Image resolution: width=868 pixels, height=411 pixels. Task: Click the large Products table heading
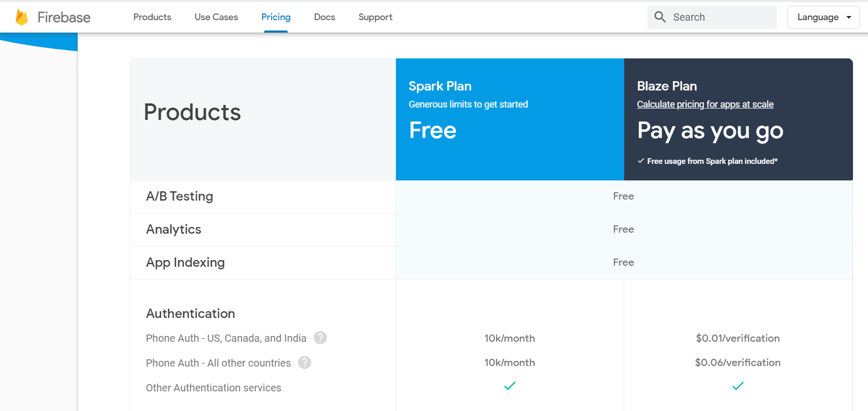click(193, 112)
